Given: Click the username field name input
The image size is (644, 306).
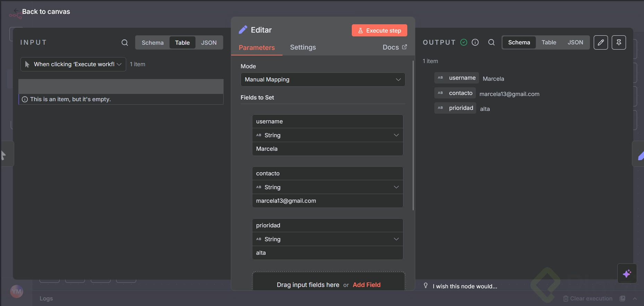Looking at the screenshot, I should coord(328,121).
